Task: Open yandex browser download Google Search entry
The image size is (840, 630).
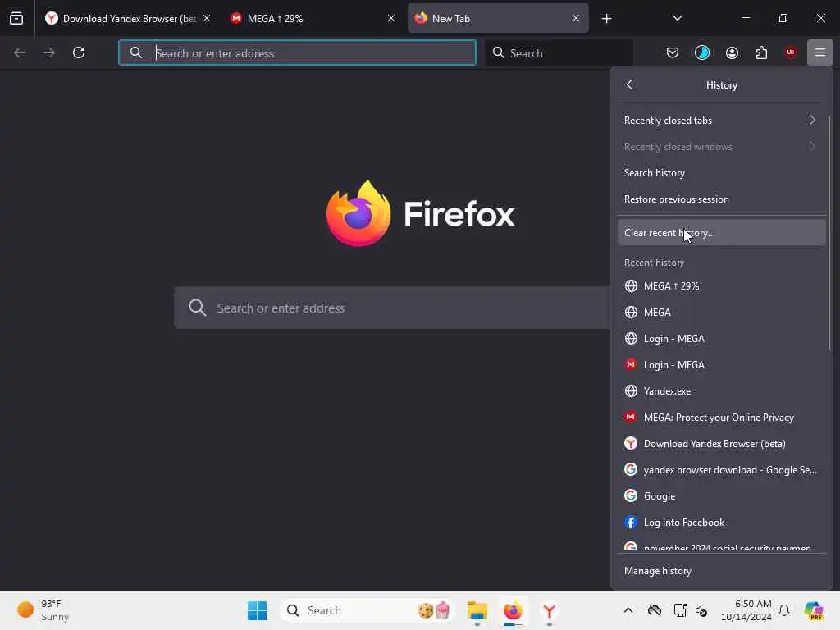Action: tap(721, 469)
